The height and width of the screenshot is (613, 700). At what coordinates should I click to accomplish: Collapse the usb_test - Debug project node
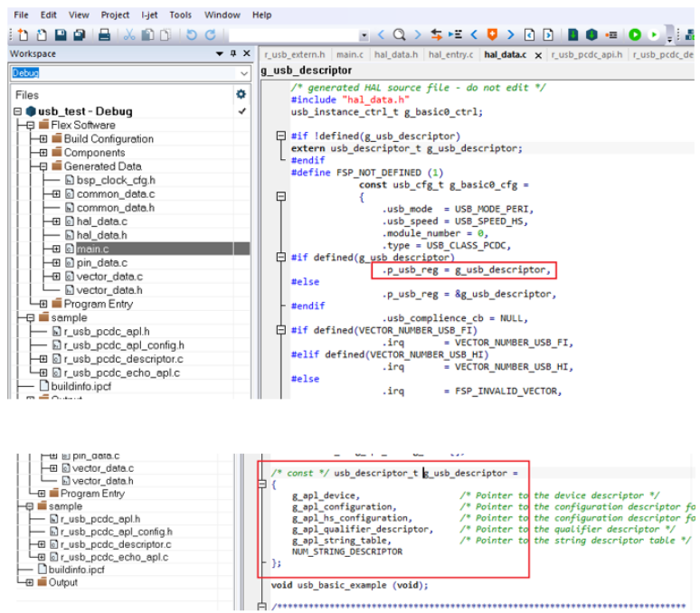tap(17, 111)
